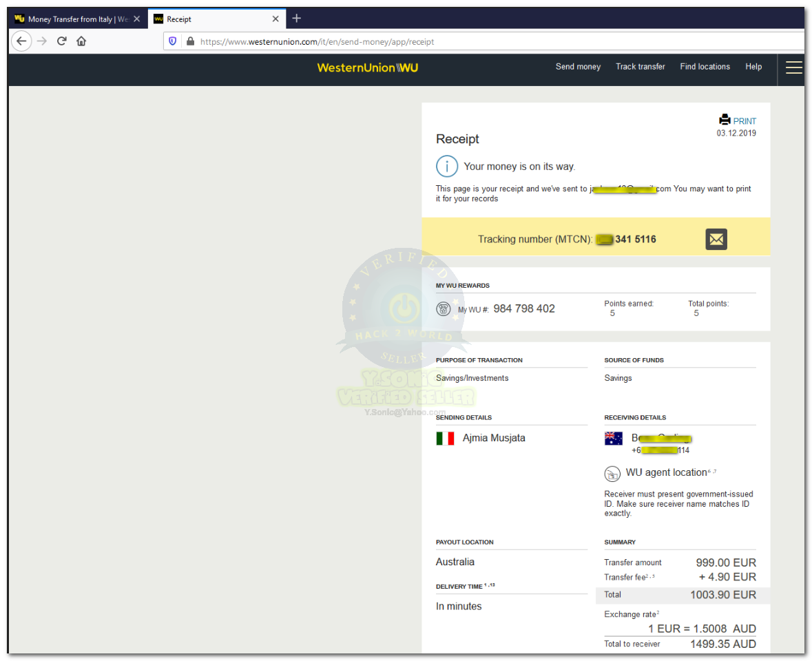Click the date 03.12.2019
Image resolution: width=812 pixels, height=661 pixels.
point(736,133)
